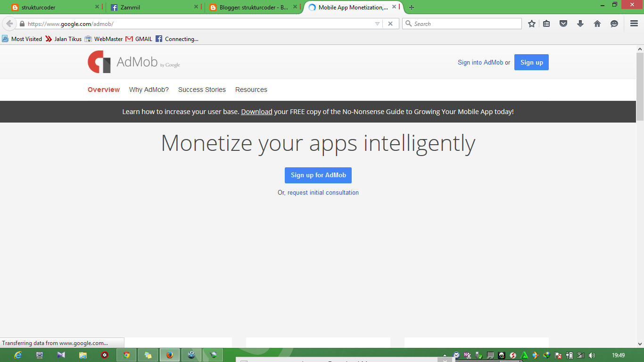Click the padlock icon in the address bar
The image size is (644, 362).
(22, 23)
